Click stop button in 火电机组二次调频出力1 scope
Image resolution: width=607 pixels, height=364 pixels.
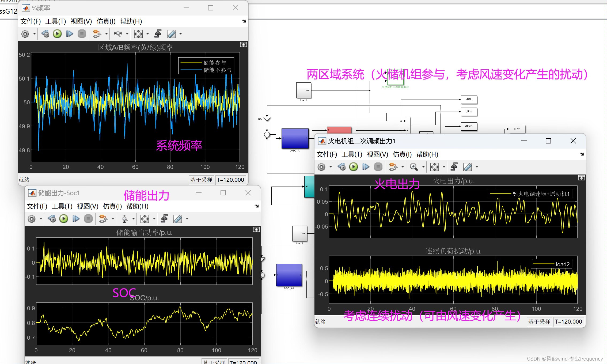click(x=378, y=167)
